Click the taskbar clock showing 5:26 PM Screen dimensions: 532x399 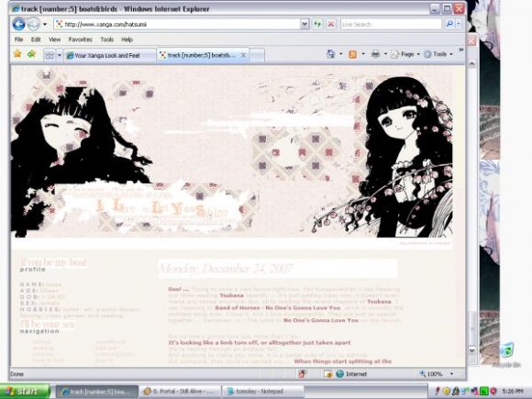pyautogui.click(x=512, y=392)
